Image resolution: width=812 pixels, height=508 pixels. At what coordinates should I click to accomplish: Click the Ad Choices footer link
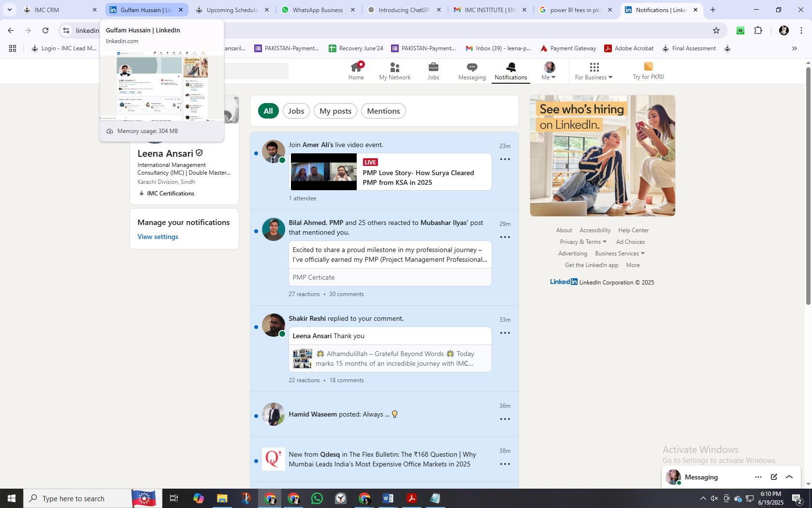tap(630, 242)
